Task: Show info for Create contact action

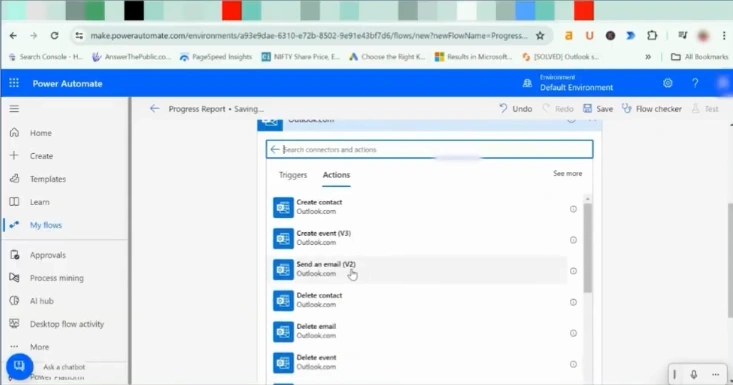Action: (573, 209)
